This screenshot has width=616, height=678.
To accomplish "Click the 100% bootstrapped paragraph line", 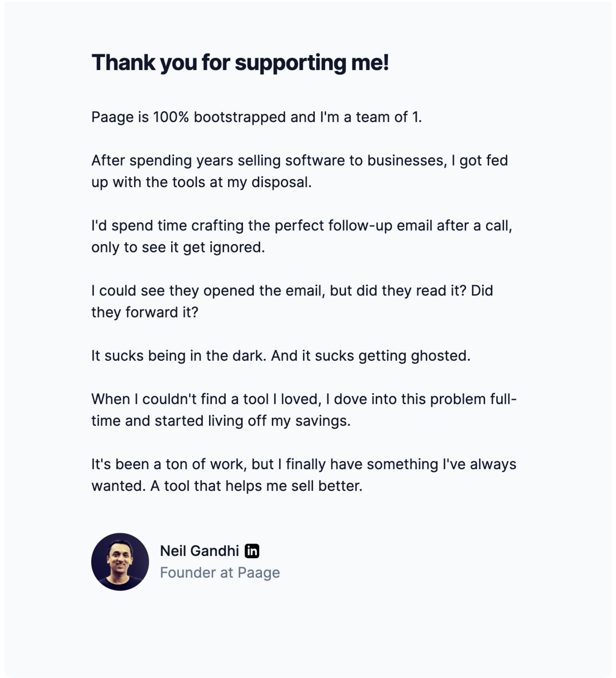I will click(x=257, y=117).
